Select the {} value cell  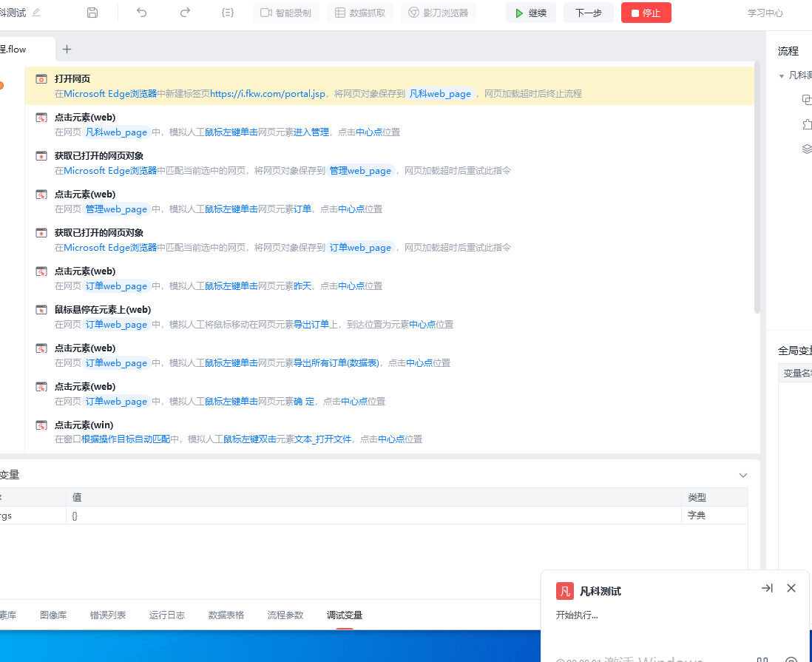click(373, 516)
